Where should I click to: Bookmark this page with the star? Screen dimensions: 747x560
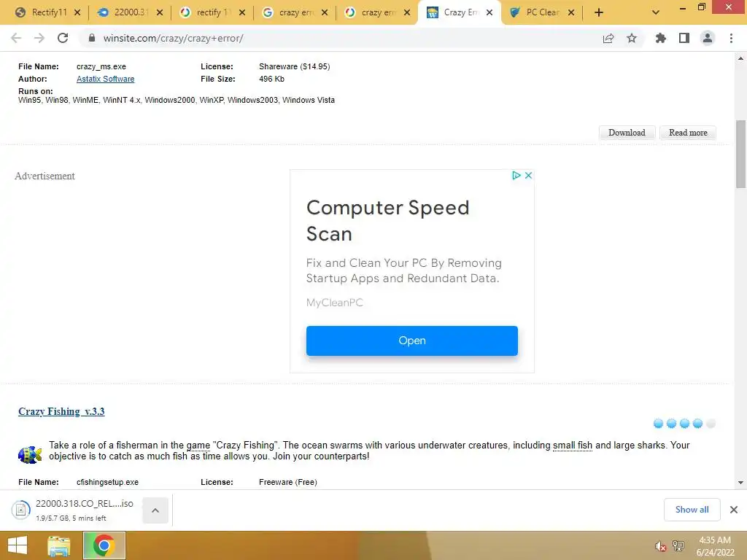point(632,38)
